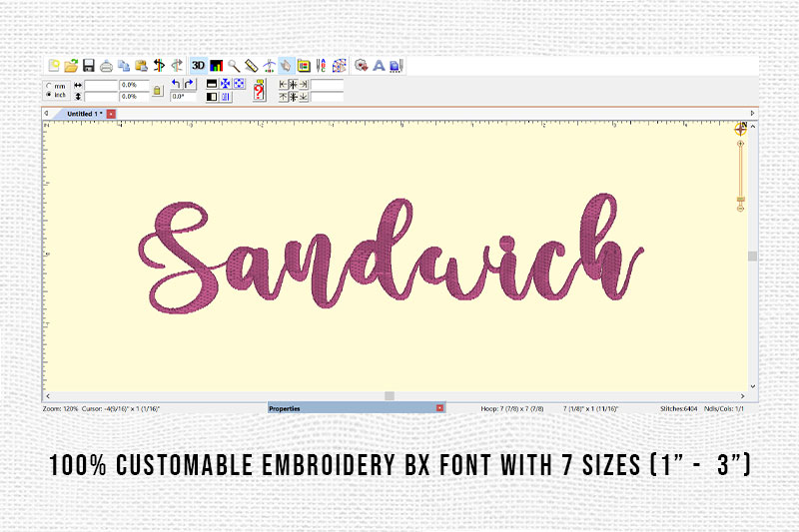
Task: Click the ABC needle color sort icon
Action: tap(321, 65)
